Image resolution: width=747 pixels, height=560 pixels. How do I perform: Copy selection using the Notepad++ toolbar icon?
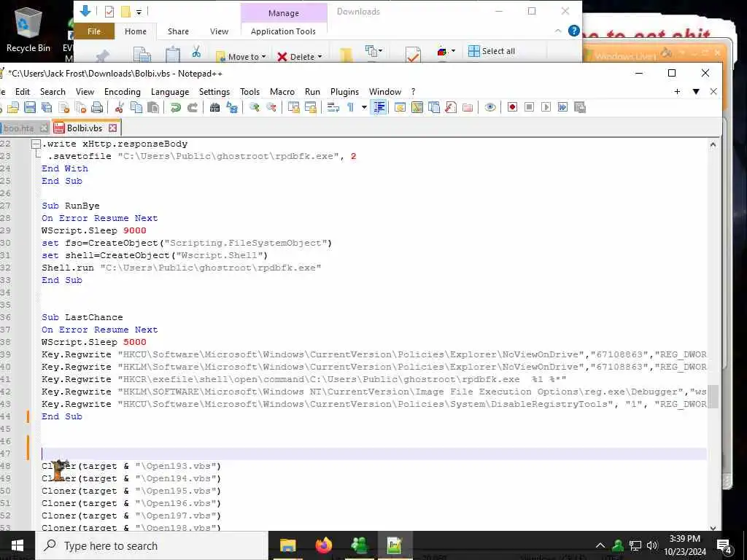[x=136, y=107]
